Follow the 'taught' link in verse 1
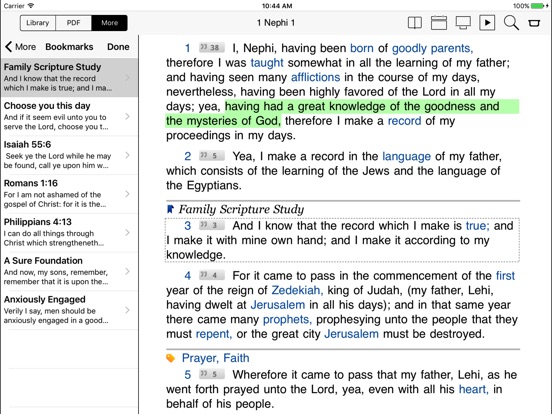The height and width of the screenshot is (414, 552). [x=267, y=63]
